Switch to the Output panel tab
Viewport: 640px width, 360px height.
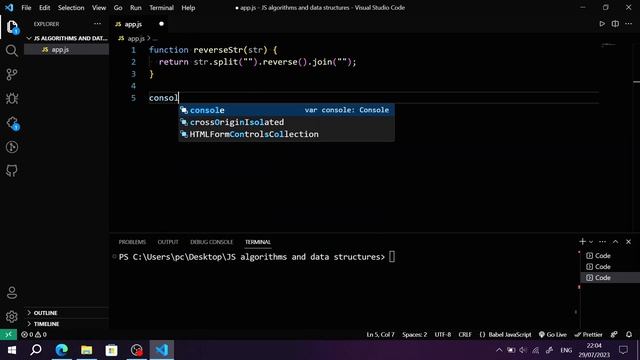(x=168, y=242)
